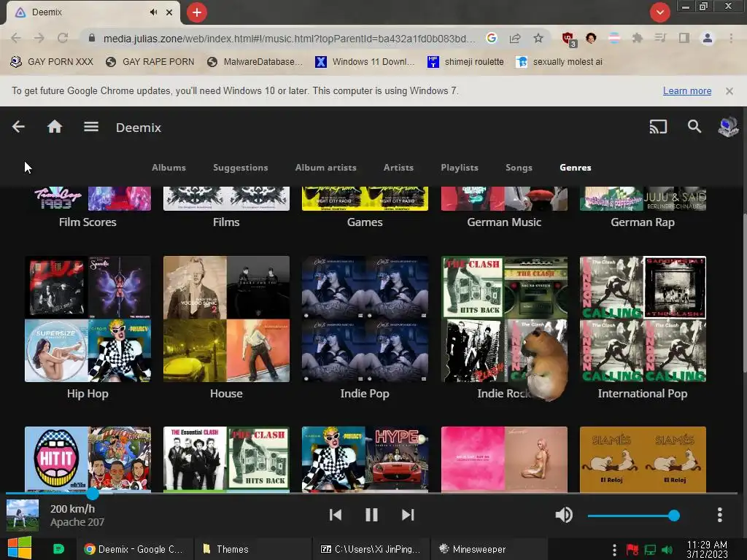This screenshot has height=560, width=747.
Task: Open the Hit It cover genre card
Action: (x=88, y=459)
